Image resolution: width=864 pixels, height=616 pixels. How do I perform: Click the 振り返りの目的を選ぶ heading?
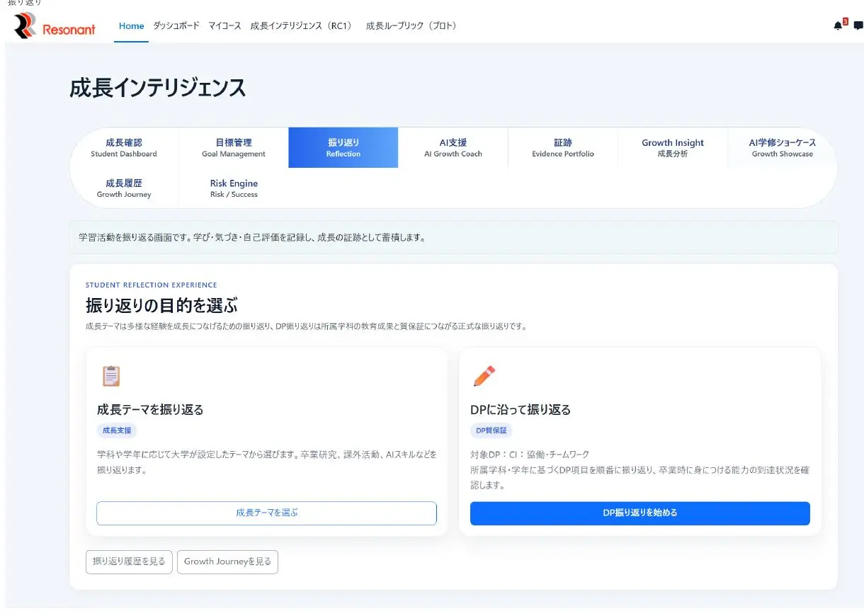tap(161, 306)
